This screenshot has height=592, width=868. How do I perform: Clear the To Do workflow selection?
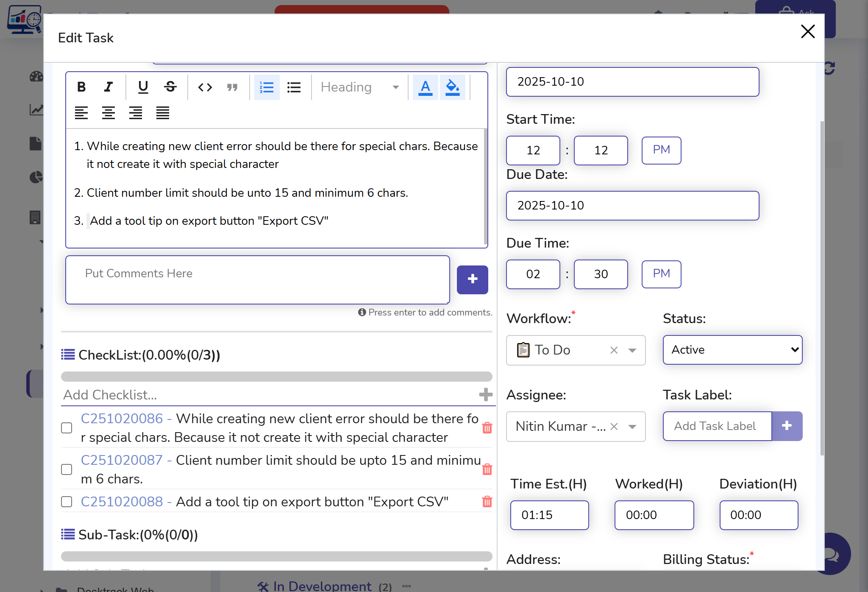tap(614, 350)
